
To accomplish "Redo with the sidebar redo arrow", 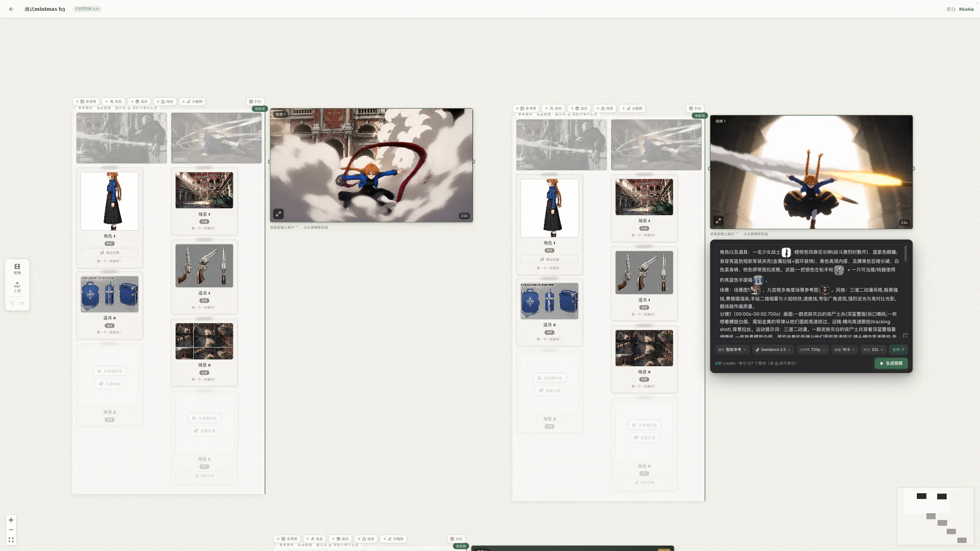I will click(22, 303).
